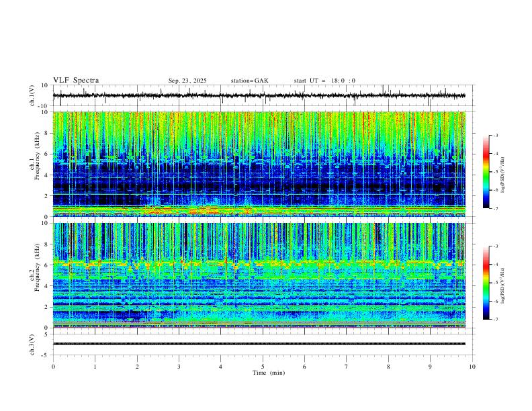Click time axis tick label "5"
The height and width of the screenshot is (411, 532).
point(263,367)
